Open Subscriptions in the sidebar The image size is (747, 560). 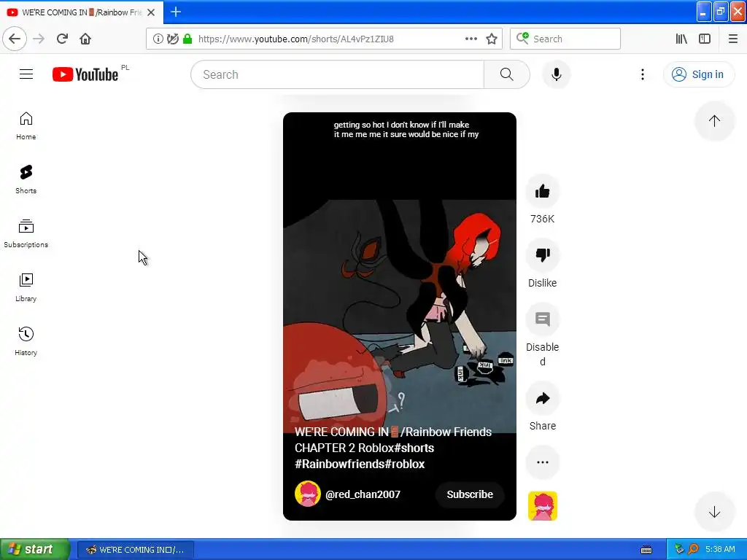[26, 234]
